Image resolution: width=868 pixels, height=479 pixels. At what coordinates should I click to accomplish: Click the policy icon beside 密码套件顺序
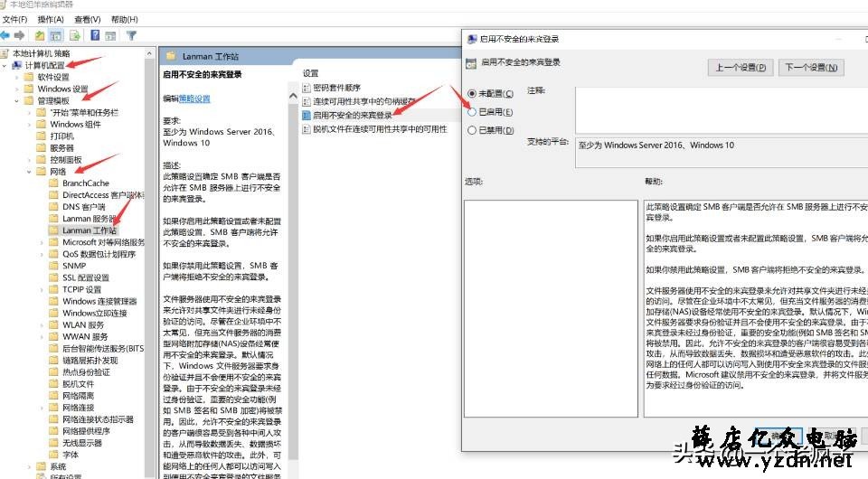point(307,88)
